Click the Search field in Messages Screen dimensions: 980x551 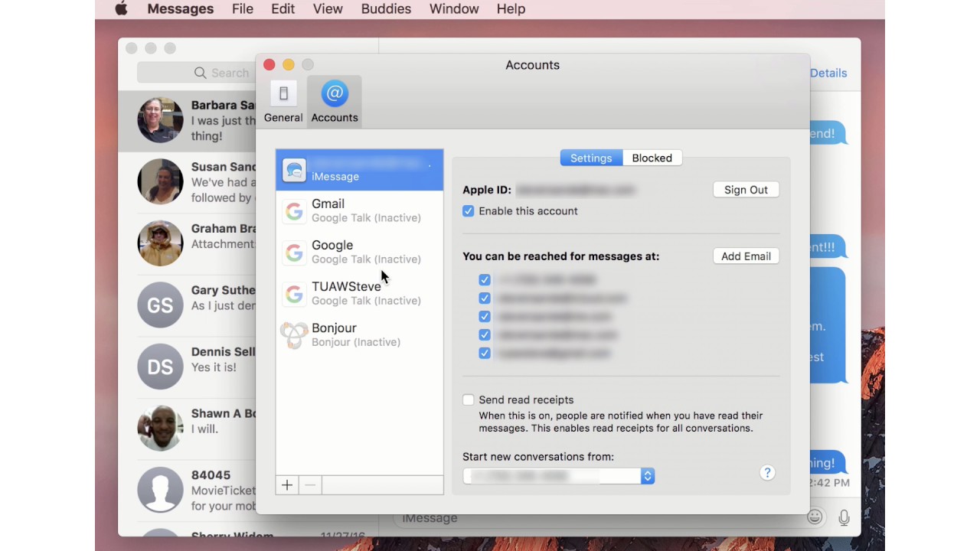[197, 73]
